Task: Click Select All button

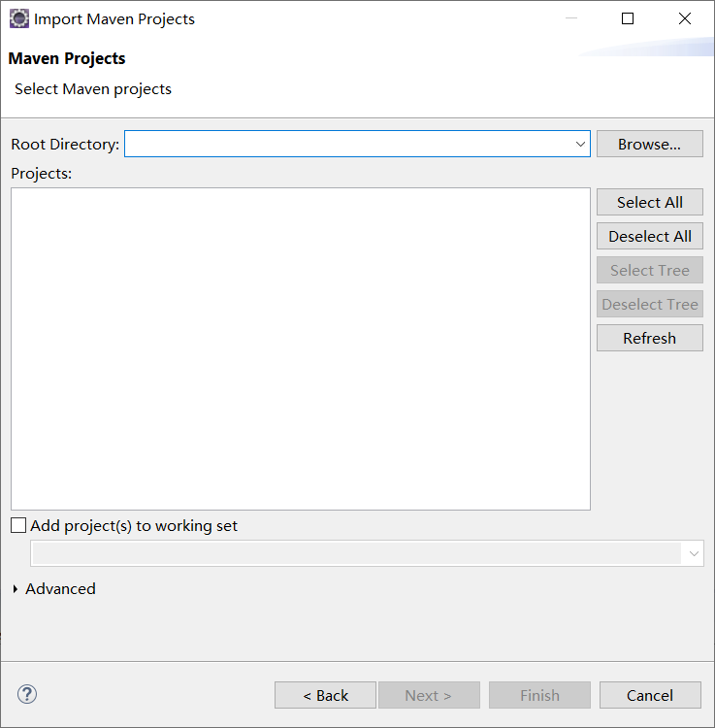Action: (650, 202)
